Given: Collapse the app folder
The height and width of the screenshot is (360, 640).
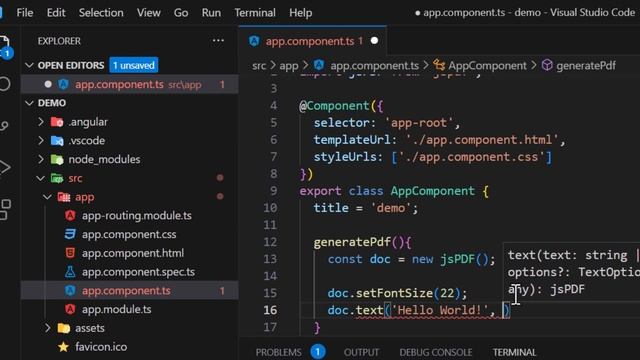Looking at the screenshot, I should pyautogui.click(x=47, y=197).
